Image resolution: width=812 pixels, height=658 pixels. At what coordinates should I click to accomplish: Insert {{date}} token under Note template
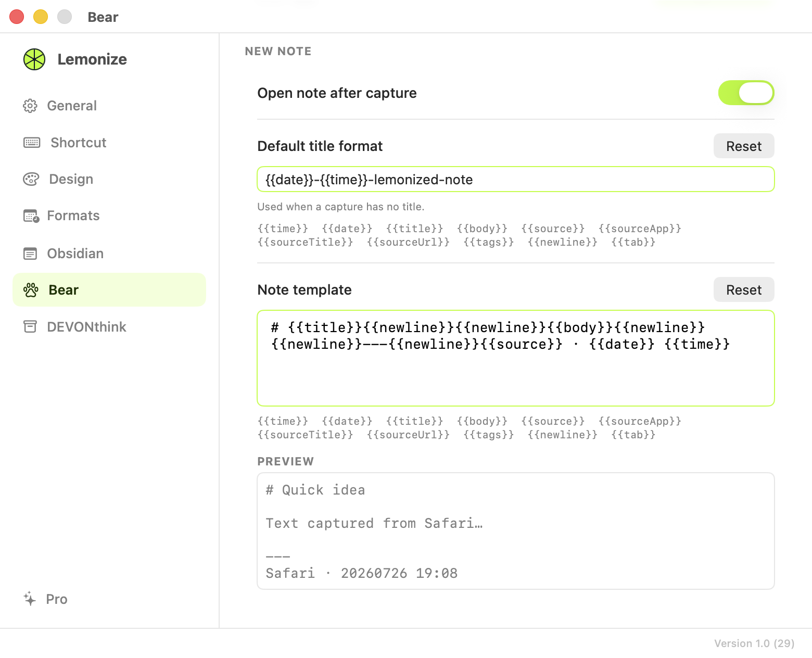pyautogui.click(x=347, y=421)
